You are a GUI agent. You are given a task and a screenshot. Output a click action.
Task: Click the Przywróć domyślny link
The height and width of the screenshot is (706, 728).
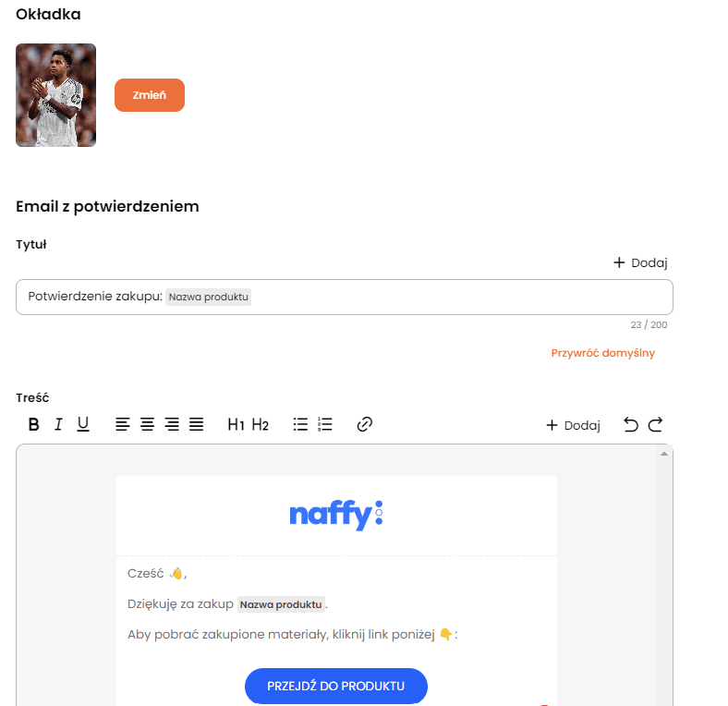click(602, 353)
